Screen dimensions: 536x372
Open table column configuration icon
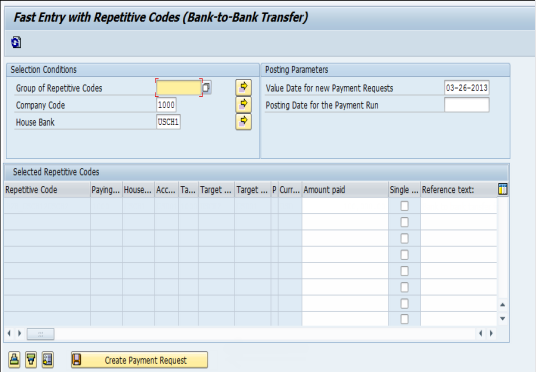coord(502,189)
